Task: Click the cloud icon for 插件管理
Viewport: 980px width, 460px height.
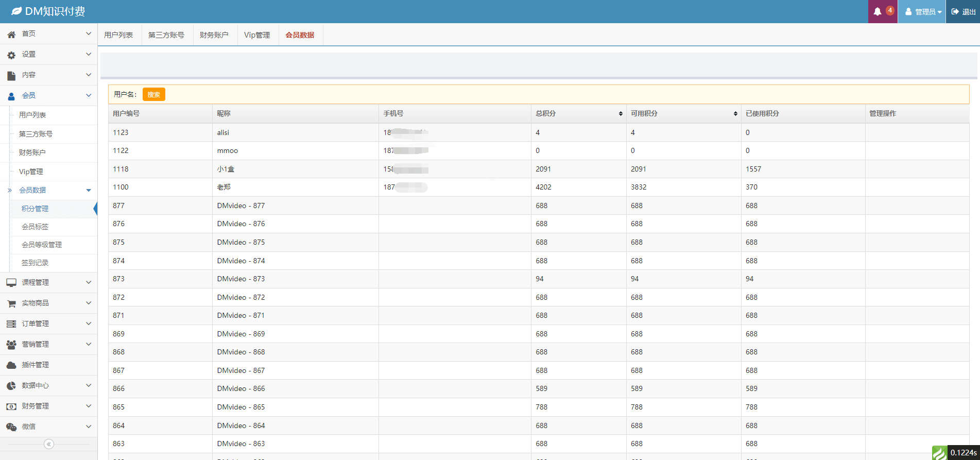Action: point(11,365)
